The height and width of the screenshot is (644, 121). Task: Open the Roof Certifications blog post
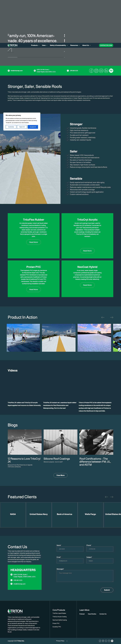[x=95, y=462]
